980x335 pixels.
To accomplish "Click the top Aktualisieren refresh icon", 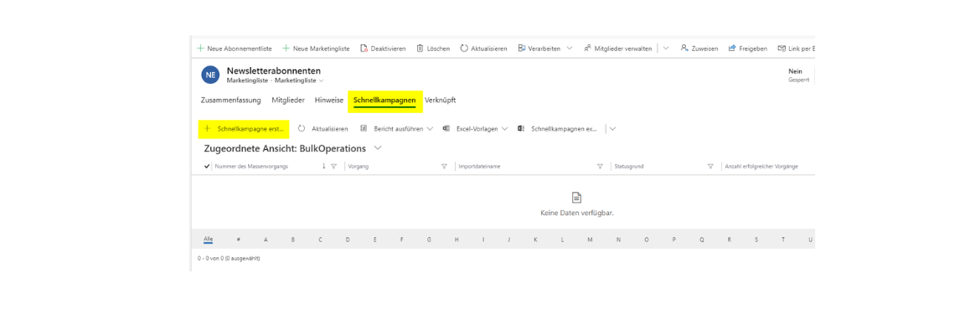I will pos(464,48).
